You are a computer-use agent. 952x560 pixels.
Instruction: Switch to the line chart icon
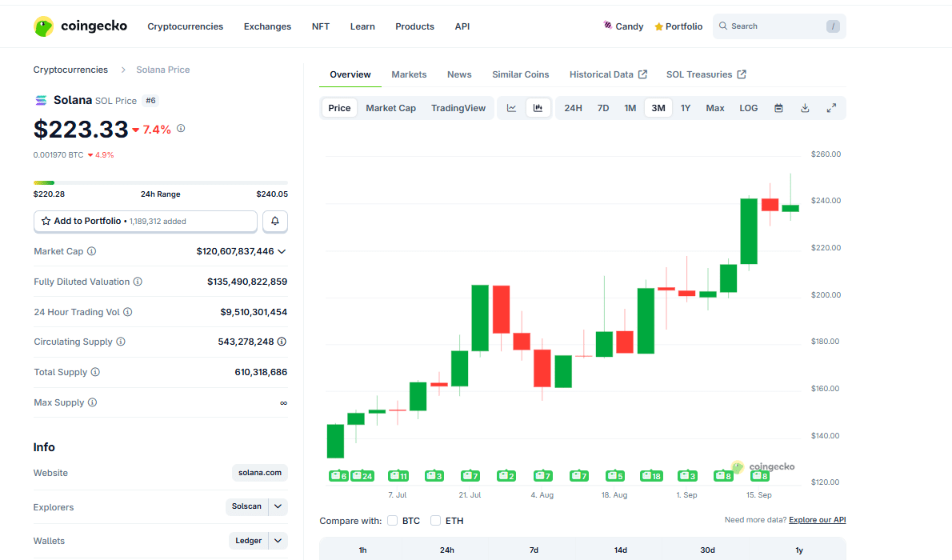coord(512,108)
